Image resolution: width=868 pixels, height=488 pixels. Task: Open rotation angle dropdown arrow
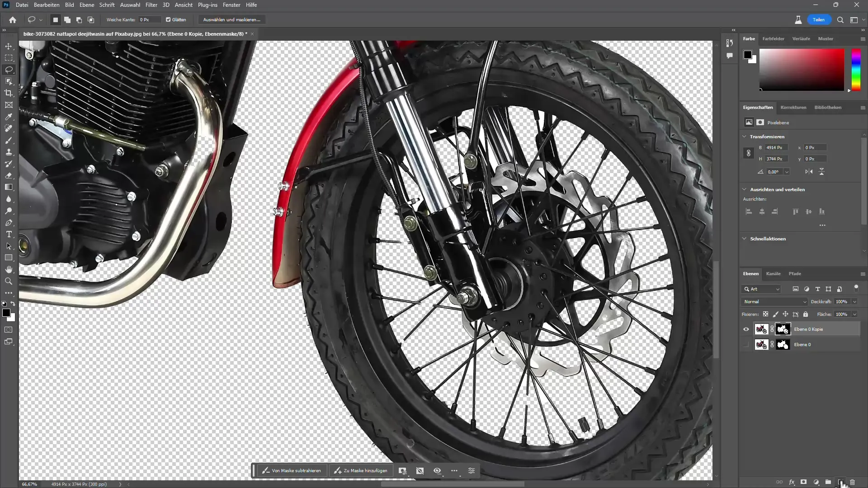[x=787, y=172]
